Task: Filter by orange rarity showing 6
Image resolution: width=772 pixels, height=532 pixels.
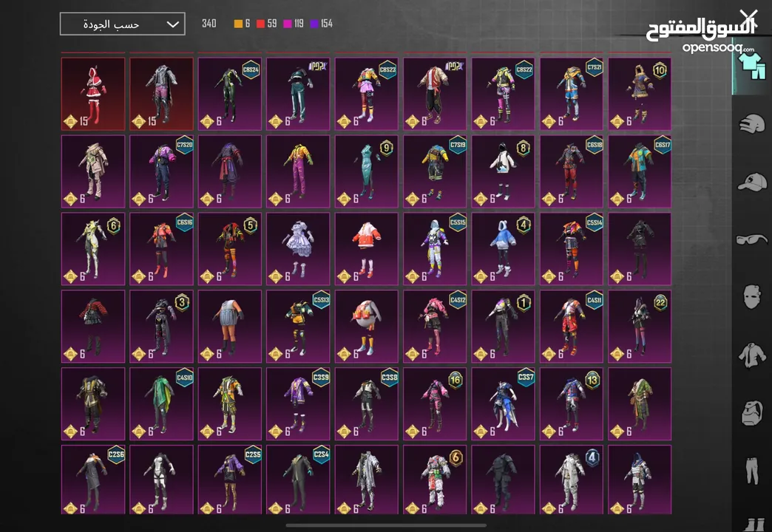Action: 242,24
